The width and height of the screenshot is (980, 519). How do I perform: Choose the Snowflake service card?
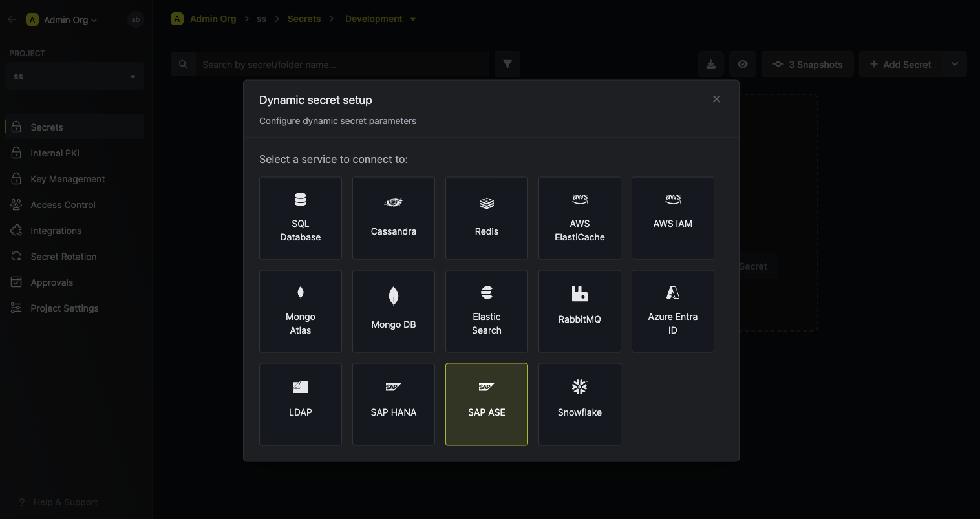click(x=580, y=404)
